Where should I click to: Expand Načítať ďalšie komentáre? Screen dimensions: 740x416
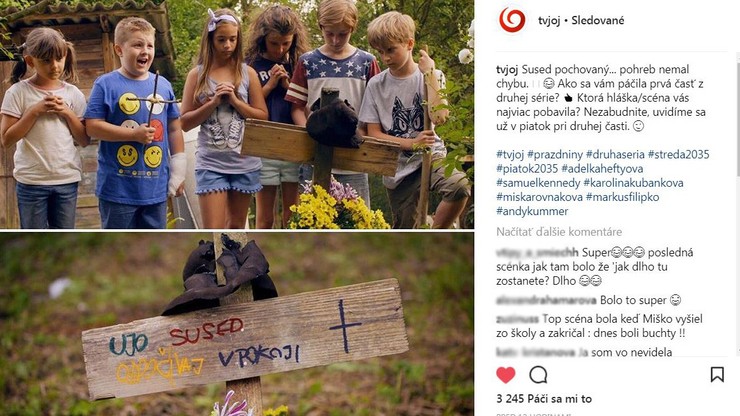pyautogui.click(x=559, y=232)
